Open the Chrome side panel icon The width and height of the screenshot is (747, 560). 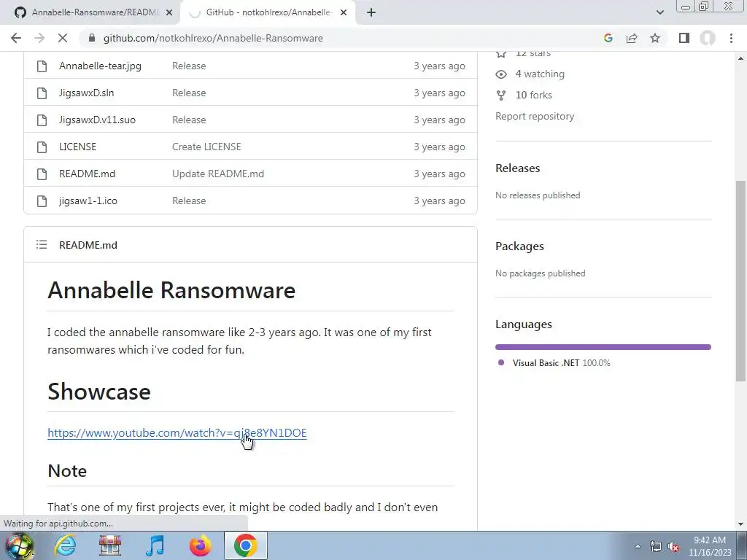click(x=684, y=38)
